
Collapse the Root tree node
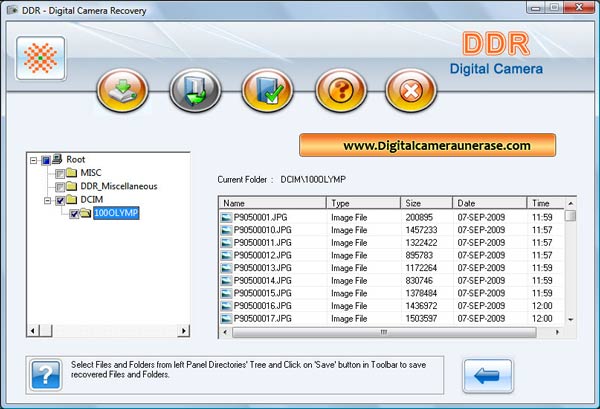pos(34,160)
